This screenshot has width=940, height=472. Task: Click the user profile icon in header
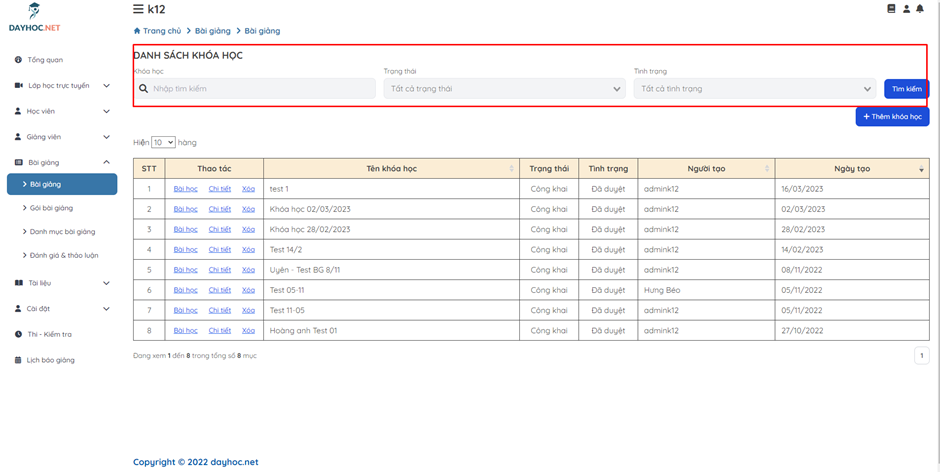coord(906,9)
